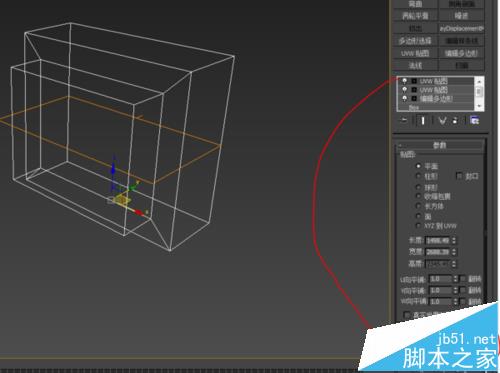Select first UVW 贴图 row in modifier stack

click(x=436, y=81)
